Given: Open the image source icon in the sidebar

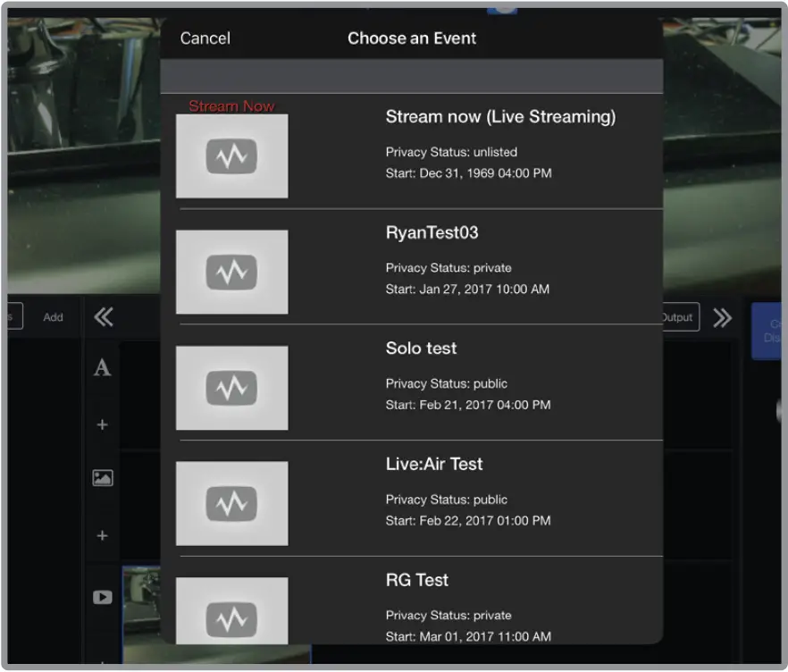Looking at the screenshot, I should [x=101, y=478].
